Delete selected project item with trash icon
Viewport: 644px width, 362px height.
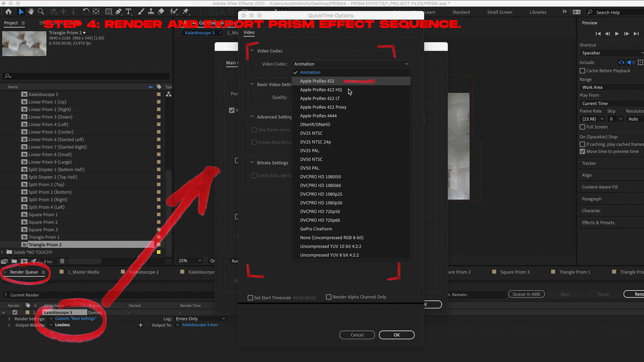pos(62,262)
